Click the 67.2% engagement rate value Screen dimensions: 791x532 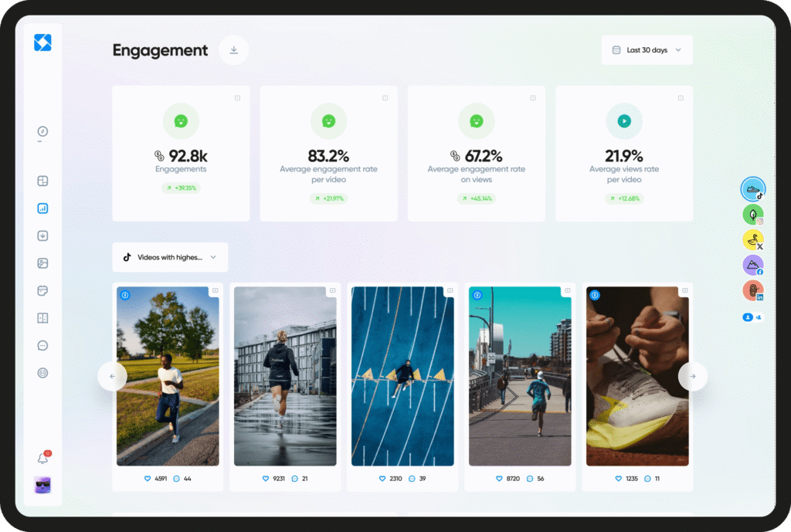coord(484,156)
